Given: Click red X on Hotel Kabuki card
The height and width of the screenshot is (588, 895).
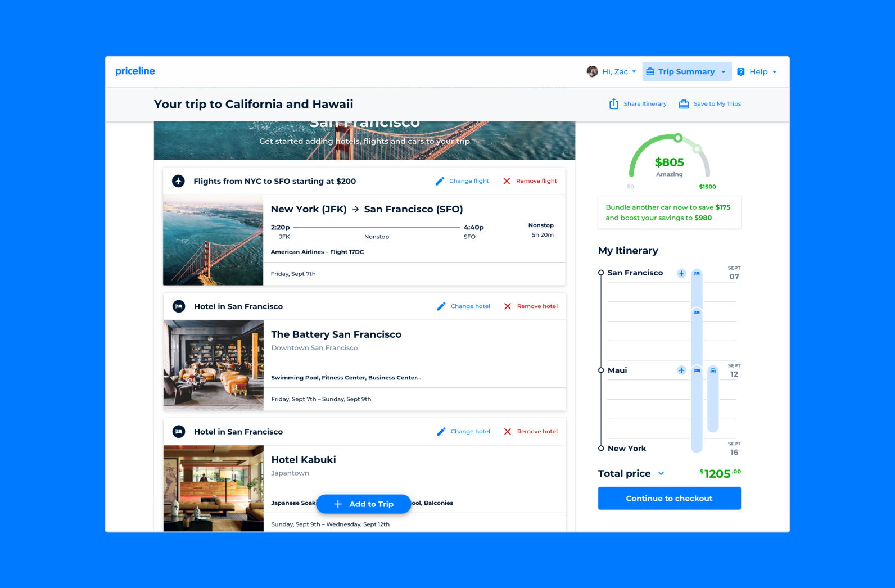Looking at the screenshot, I should tap(508, 432).
